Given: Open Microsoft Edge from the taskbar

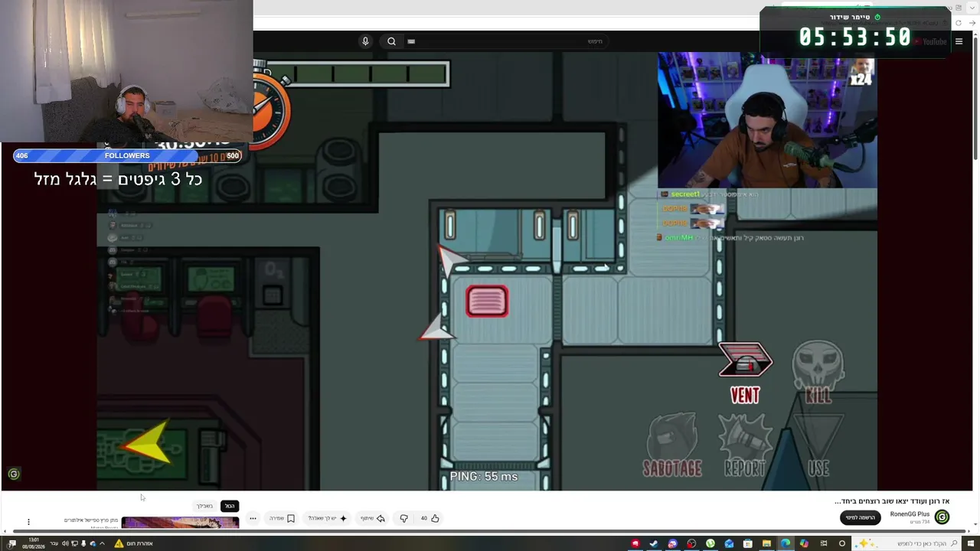Looking at the screenshot, I should [786, 543].
